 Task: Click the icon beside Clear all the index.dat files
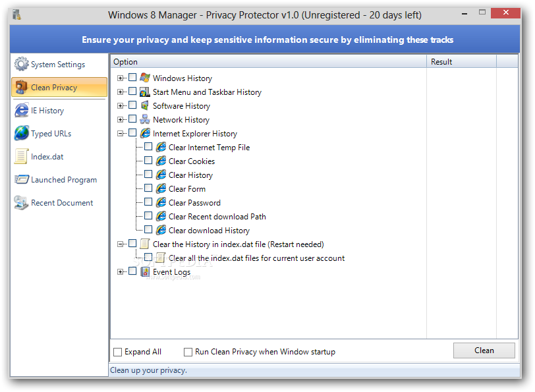click(x=161, y=258)
